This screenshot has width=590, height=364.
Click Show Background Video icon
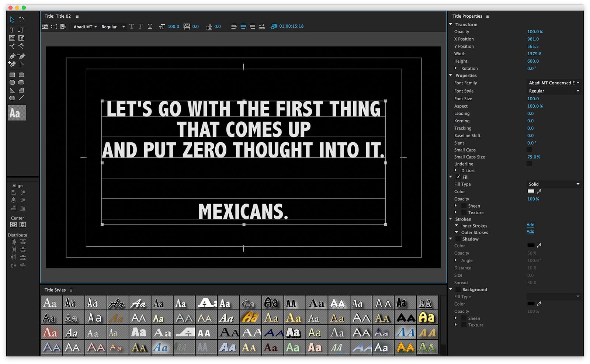point(273,26)
